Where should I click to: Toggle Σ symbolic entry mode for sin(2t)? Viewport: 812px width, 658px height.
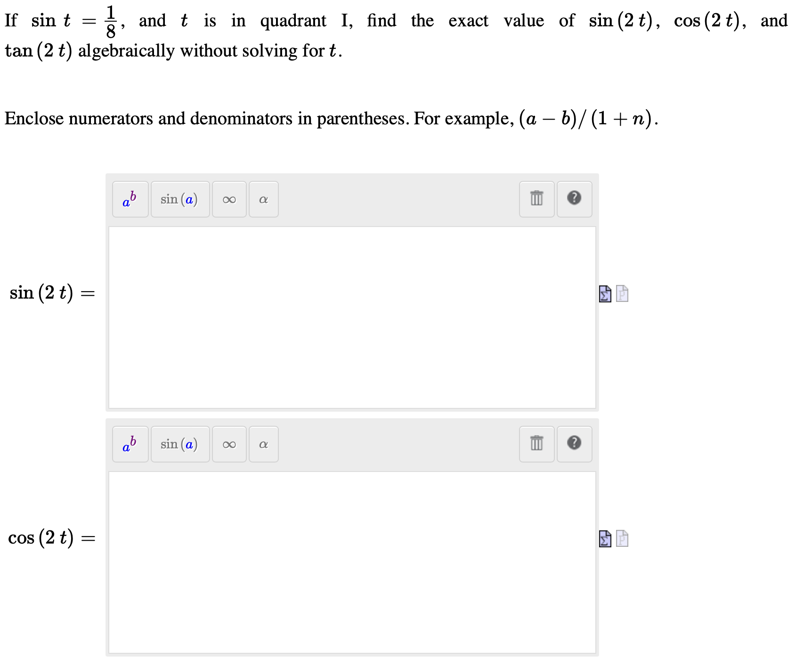pyautogui.click(x=605, y=293)
